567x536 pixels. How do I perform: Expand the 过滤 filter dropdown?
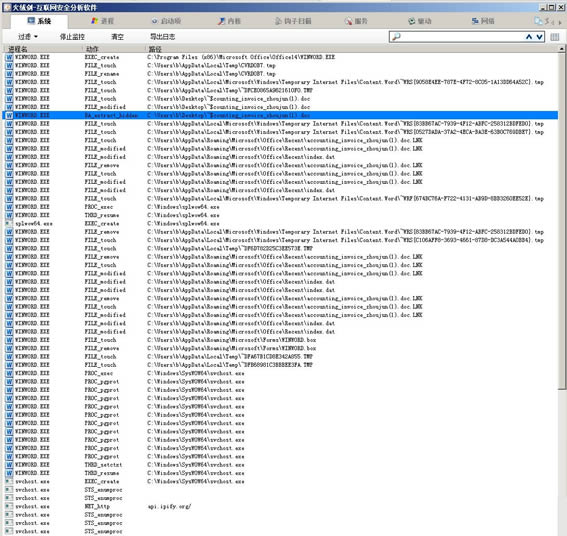coord(28,37)
